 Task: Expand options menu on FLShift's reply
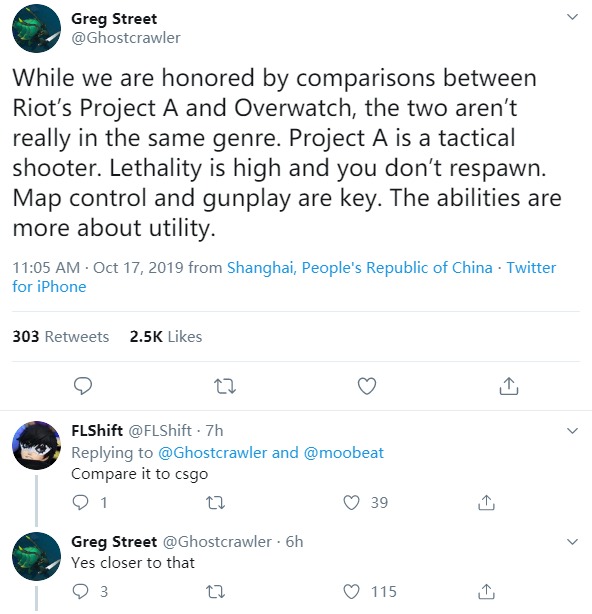572,431
